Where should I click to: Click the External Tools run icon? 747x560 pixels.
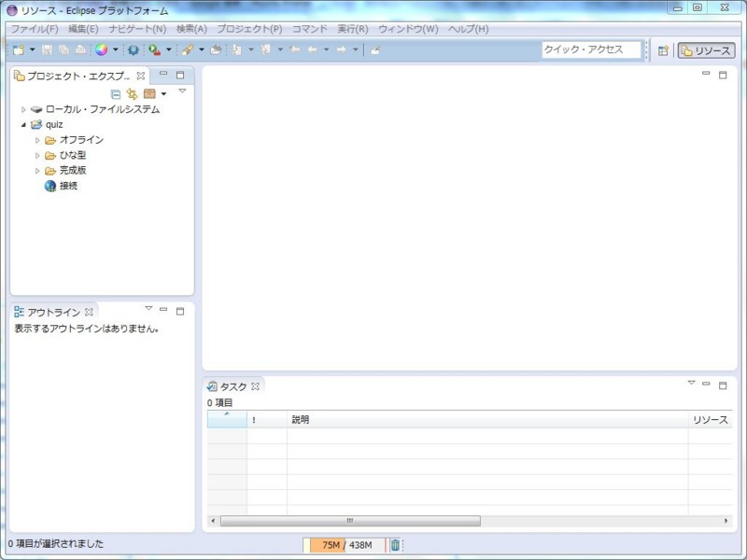(154, 49)
